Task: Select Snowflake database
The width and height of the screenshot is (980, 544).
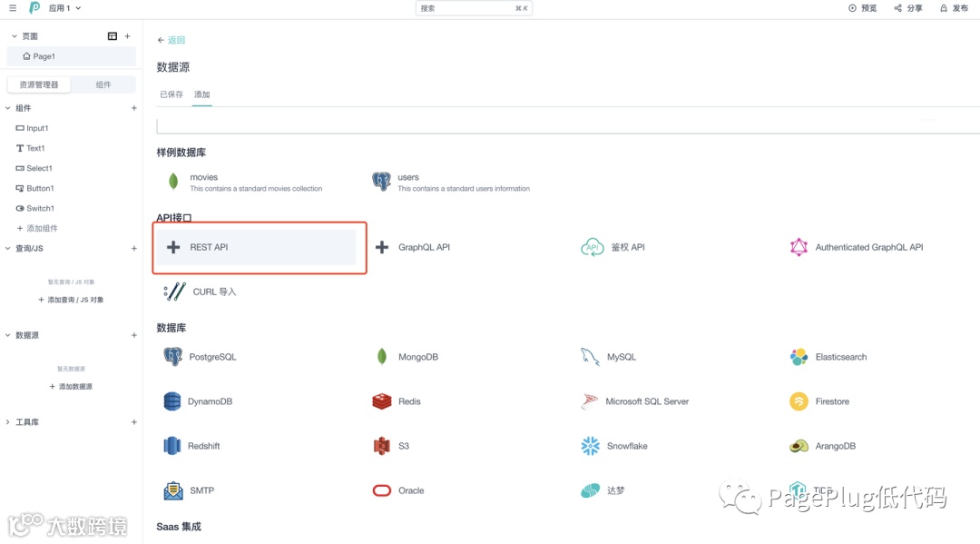Action: coord(614,446)
